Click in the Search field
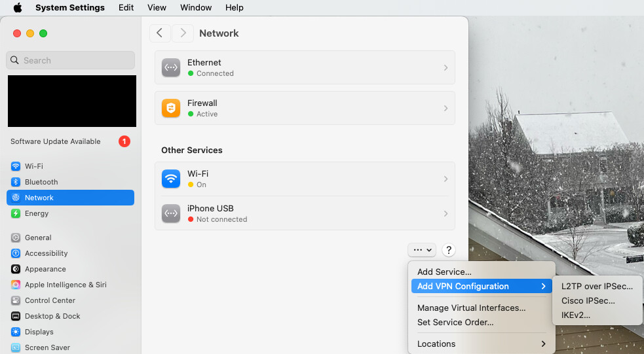 click(x=70, y=60)
